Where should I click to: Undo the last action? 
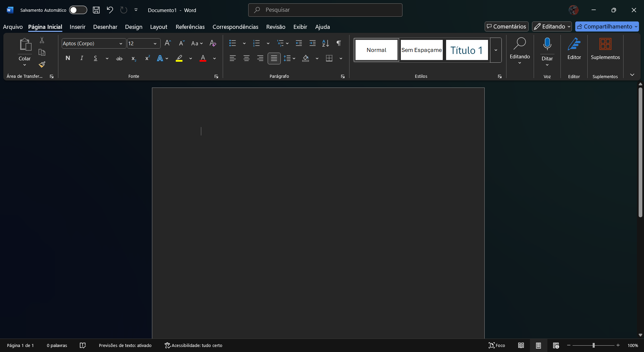(110, 10)
